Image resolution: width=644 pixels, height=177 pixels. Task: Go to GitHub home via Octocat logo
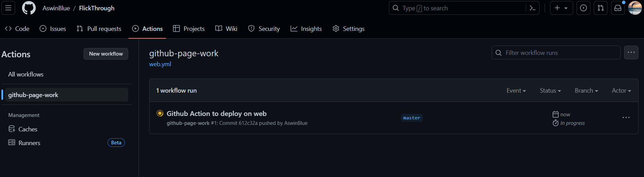pyautogui.click(x=29, y=8)
